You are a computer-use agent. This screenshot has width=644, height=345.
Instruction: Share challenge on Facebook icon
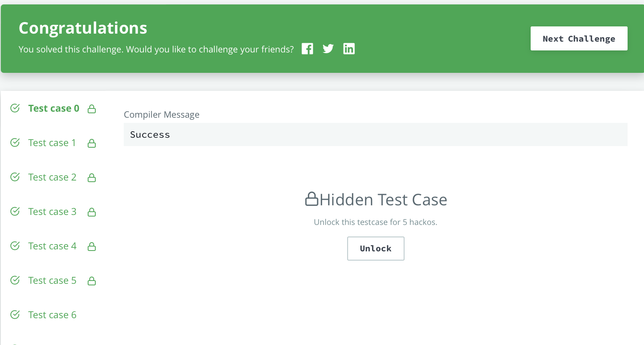[307, 49]
